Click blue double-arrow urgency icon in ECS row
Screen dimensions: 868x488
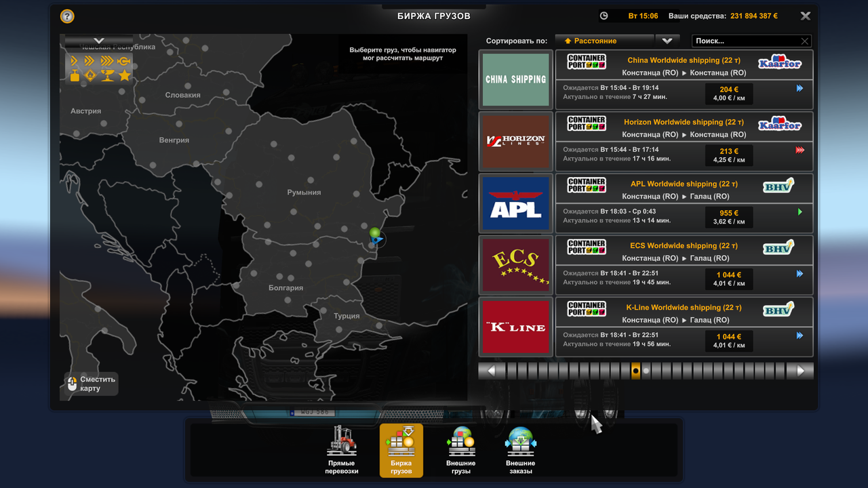tap(800, 274)
